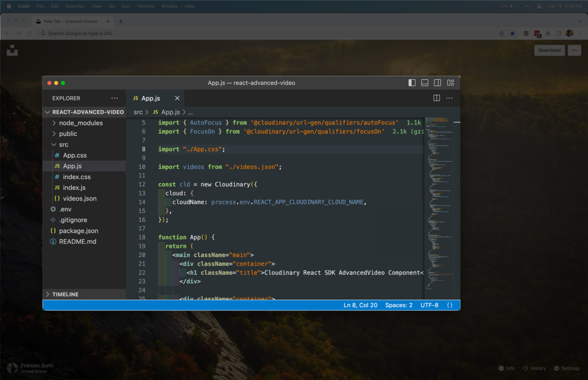
Task: Open a new Chrome tab
Action: (x=121, y=21)
